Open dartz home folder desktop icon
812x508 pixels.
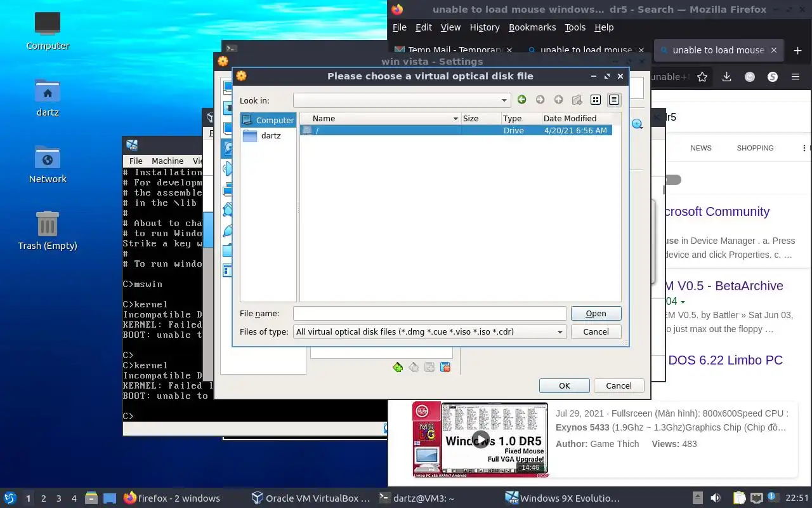[x=48, y=98]
